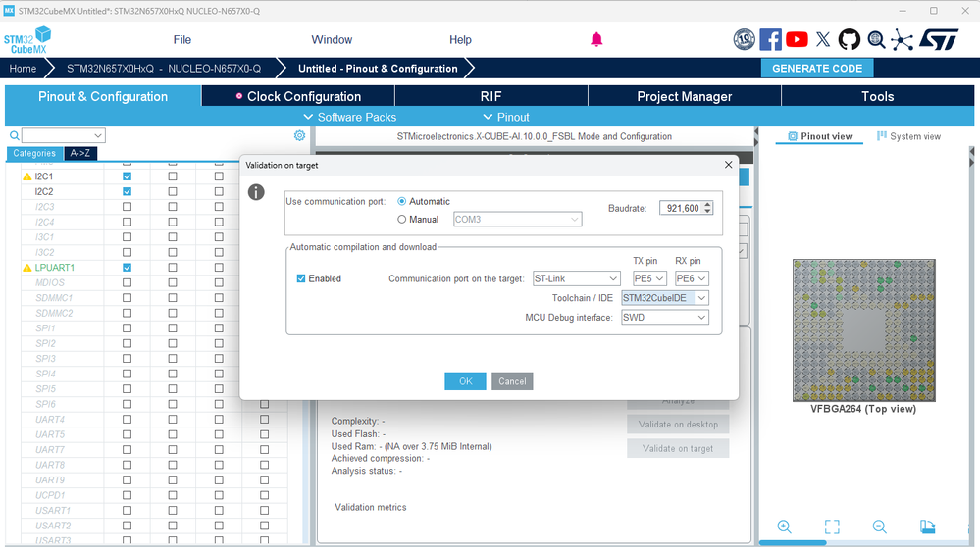Image resolution: width=980 pixels, height=552 pixels.
Task: Check the first I2C3 checkbox
Action: 127,207
